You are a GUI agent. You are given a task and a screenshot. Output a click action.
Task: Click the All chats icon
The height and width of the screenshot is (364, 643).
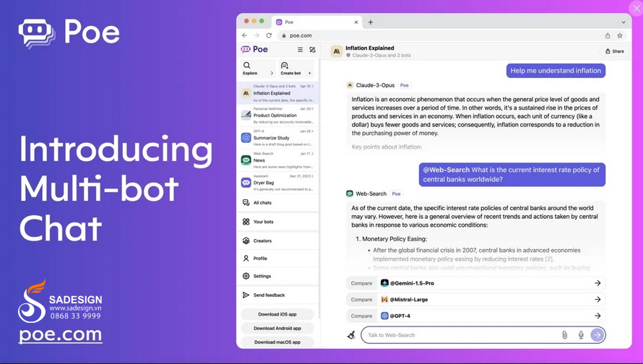coord(246,202)
